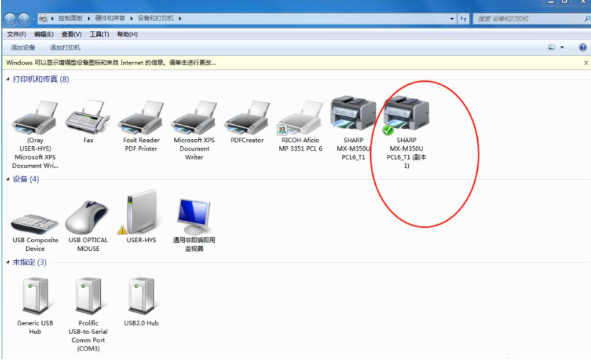The width and height of the screenshot is (591, 361).
Task: Click the change view icon in toolbar
Action: click(x=551, y=47)
